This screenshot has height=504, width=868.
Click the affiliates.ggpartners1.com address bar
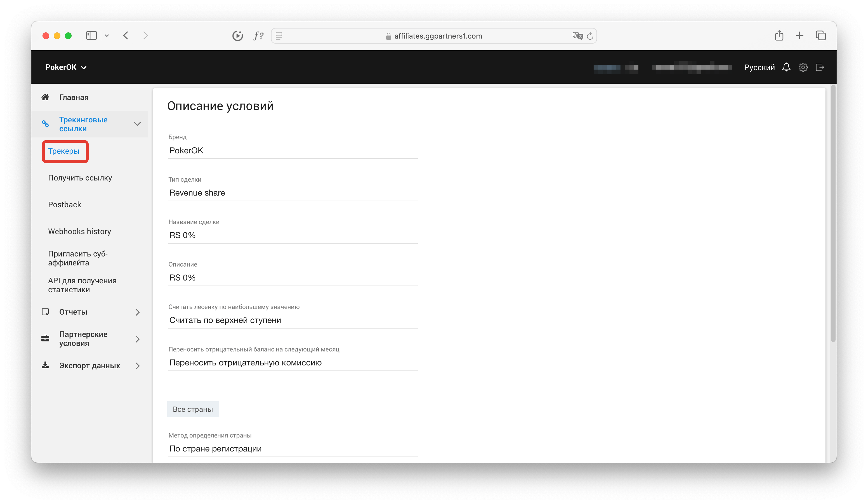(x=434, y=36)
